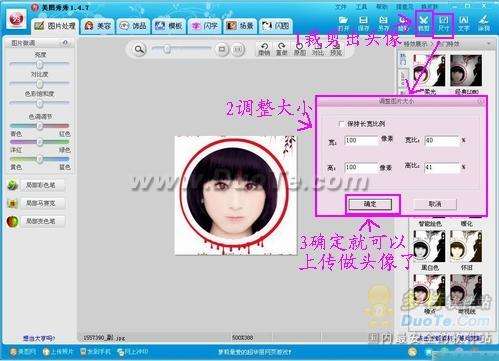The height and width of the screenshot is (361, 499).
Task: Click the 取消 cancel button in dialog
Action: coord(435,204)
